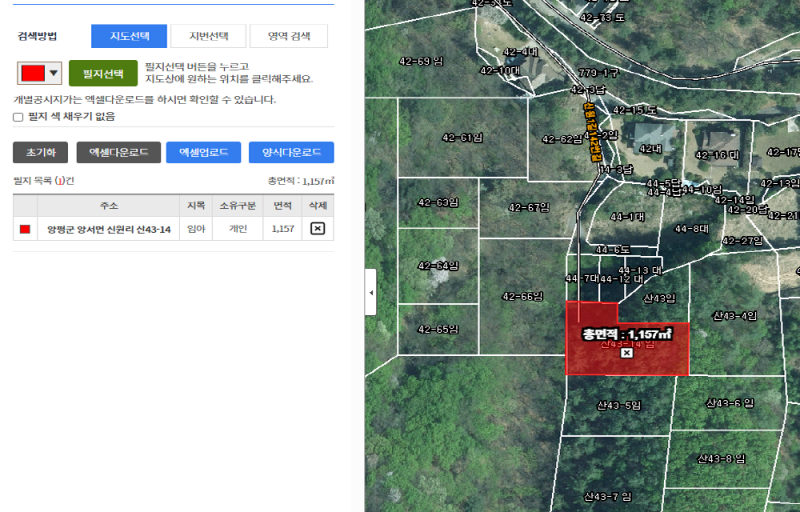
Task: Click parcel 42-66임 on the map
Action: pyautogui.click(x=522, y=296)
